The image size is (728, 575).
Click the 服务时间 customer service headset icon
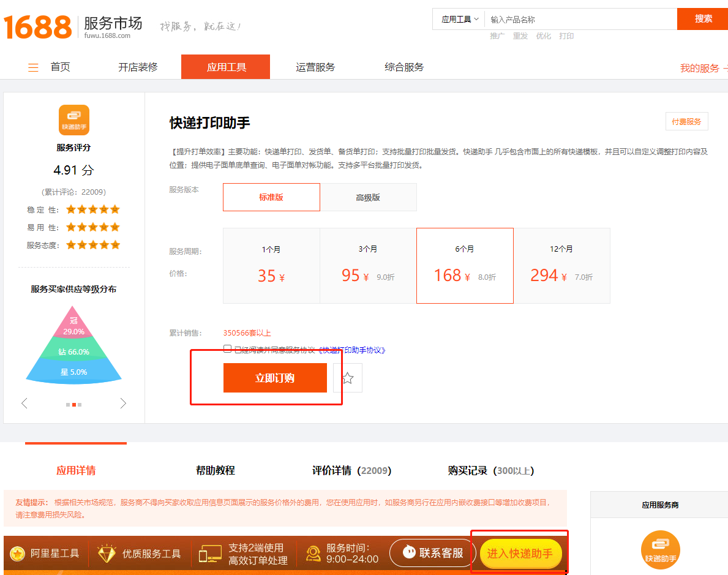tap(313, 554)
